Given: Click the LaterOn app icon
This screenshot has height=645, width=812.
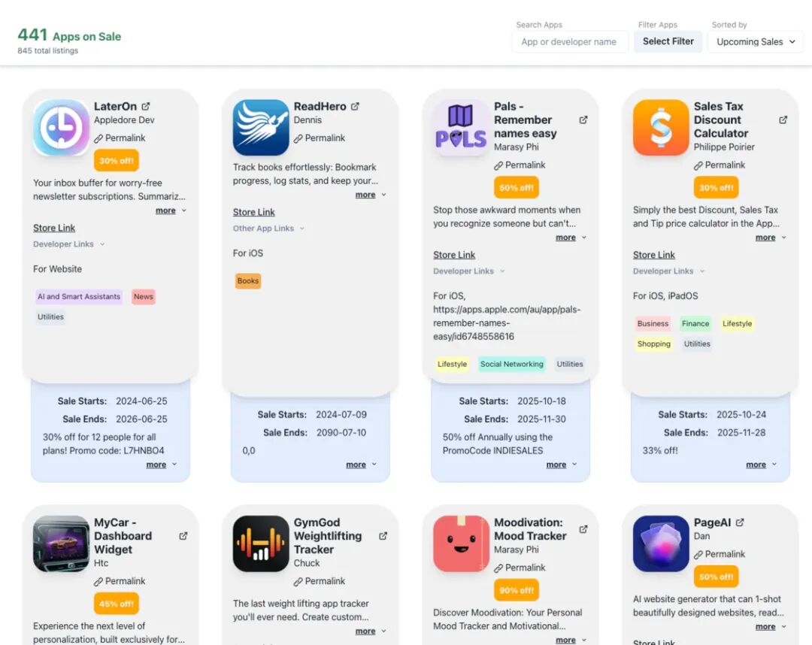Looking at the screenshot, I should (x=61, y=127).
